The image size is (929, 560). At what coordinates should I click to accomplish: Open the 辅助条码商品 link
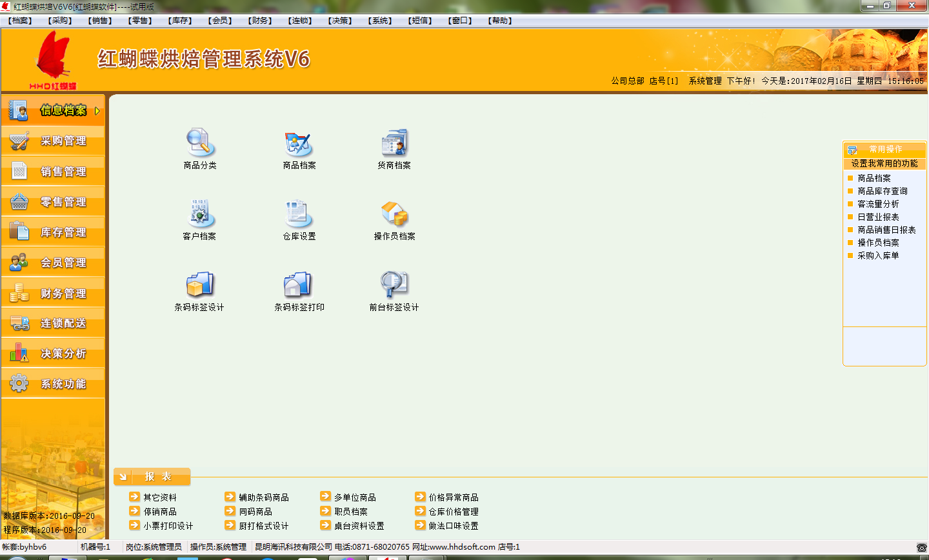click(x=264, y=497)
